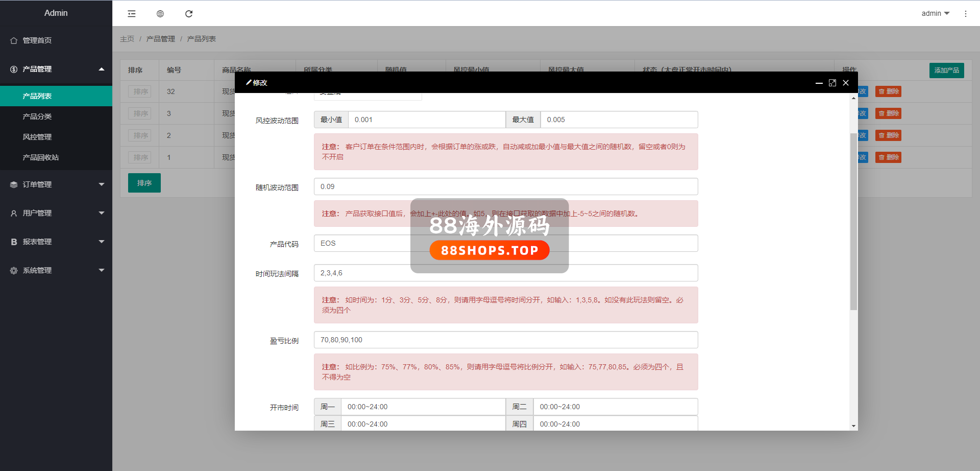The width and height of the screenshot is (980, 471).
Task: Click the 盈亏比例 input field
Action: pos(505,340)
